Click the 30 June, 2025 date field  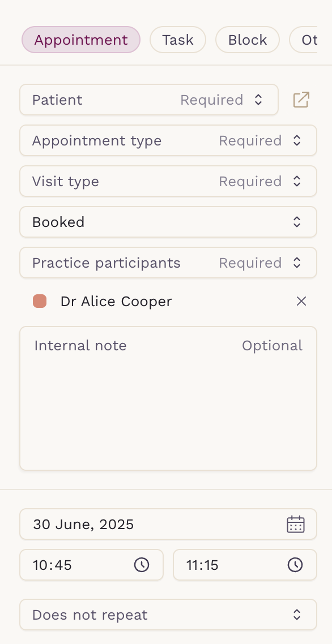pos(168,524)
